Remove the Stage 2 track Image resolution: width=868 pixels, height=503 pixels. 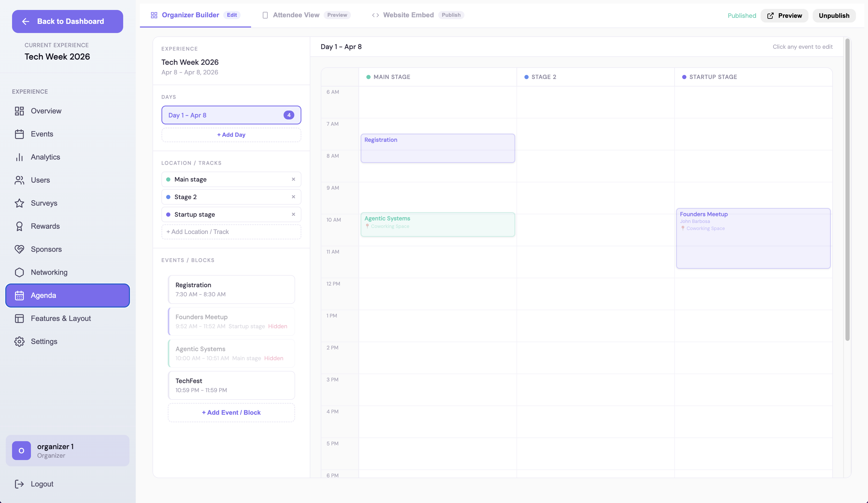(294, 197)
